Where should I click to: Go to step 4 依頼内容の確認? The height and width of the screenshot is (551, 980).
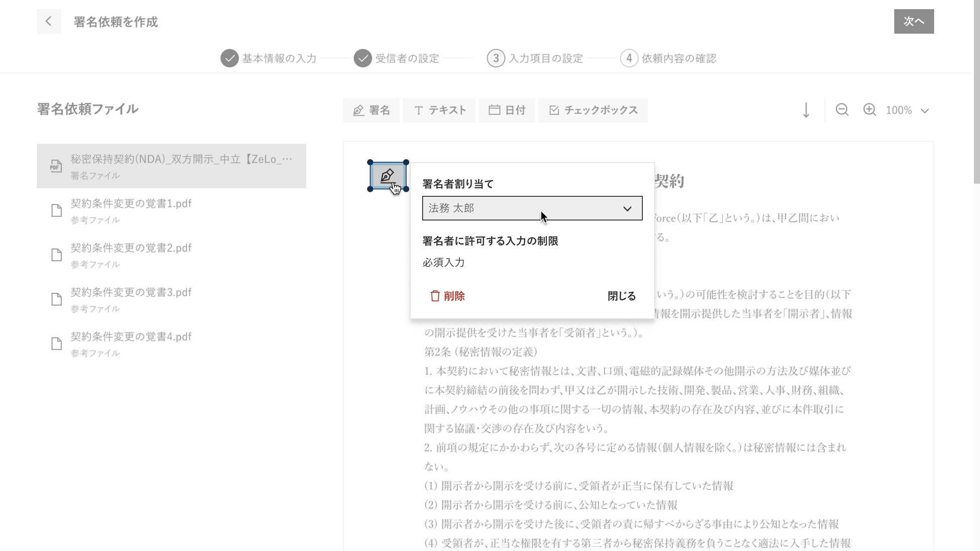[x=668, y=58]
